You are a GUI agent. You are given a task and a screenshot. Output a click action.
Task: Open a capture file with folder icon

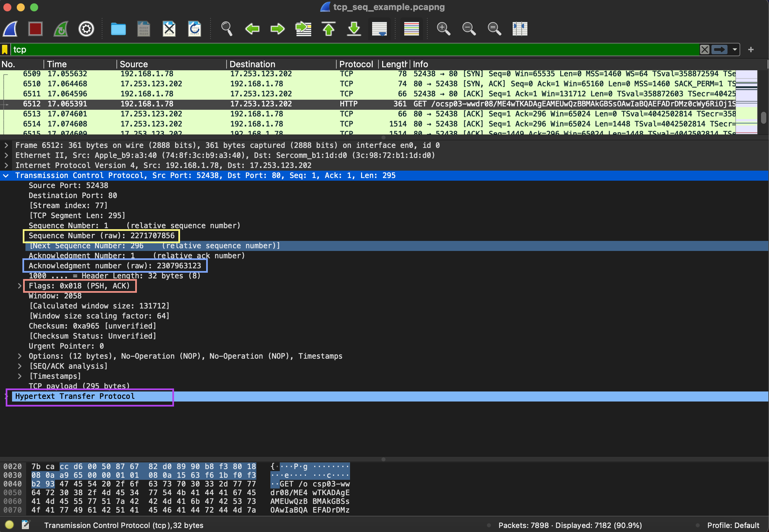click(x=118, y=29)
